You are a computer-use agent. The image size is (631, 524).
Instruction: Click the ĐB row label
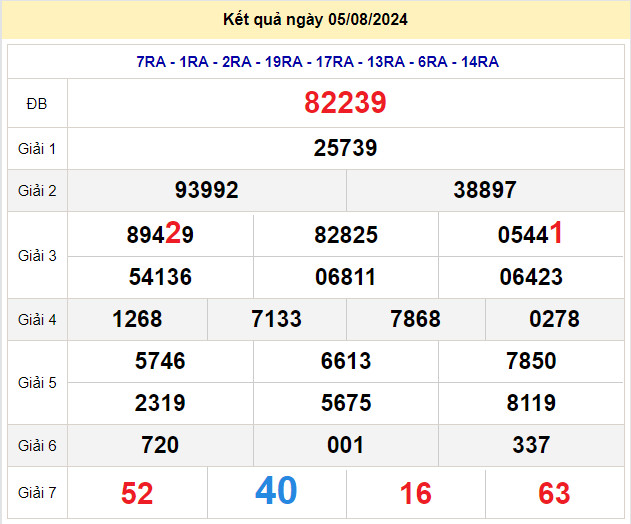(x=37, y=104)
